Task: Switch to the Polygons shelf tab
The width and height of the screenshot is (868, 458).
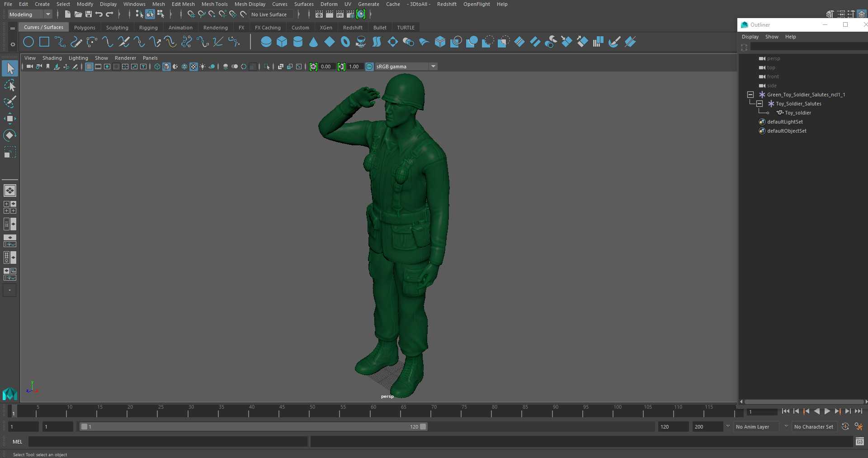Action: (x=85, y=28)
